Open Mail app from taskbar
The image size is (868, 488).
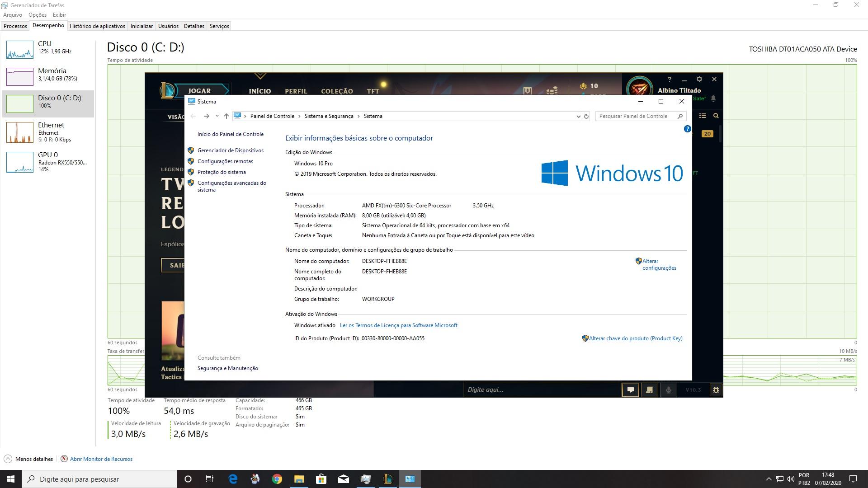(x=343, y=479)
